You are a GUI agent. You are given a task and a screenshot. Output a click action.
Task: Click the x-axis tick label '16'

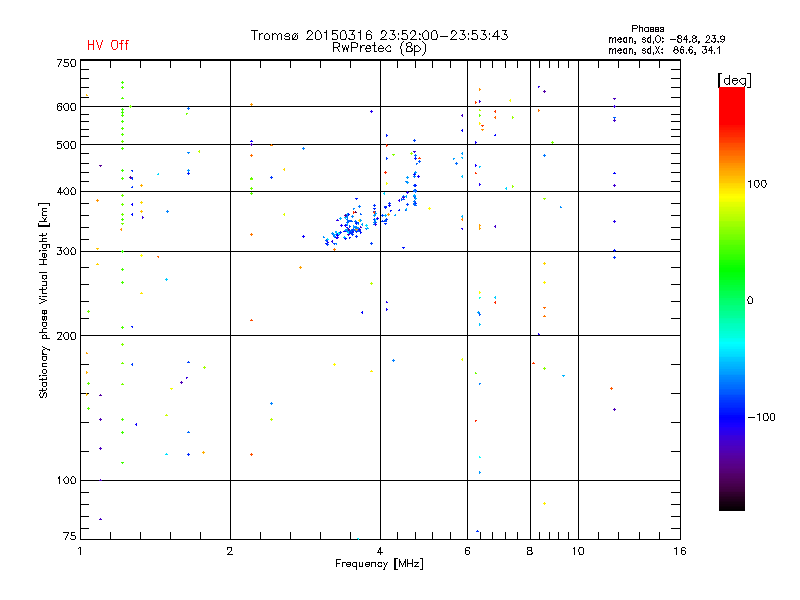pyautogui.click(x=680, y=551)
